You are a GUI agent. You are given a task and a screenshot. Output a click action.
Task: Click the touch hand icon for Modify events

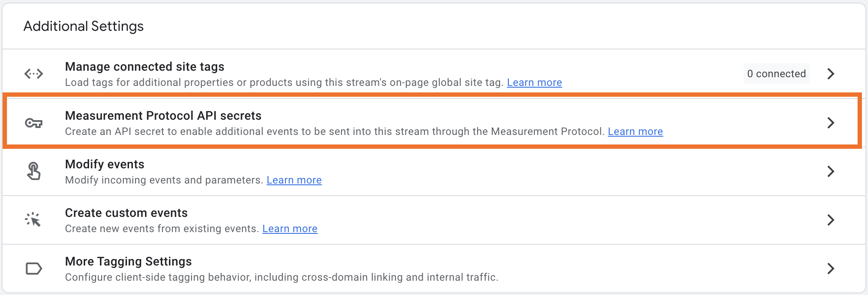pos(33,171)
